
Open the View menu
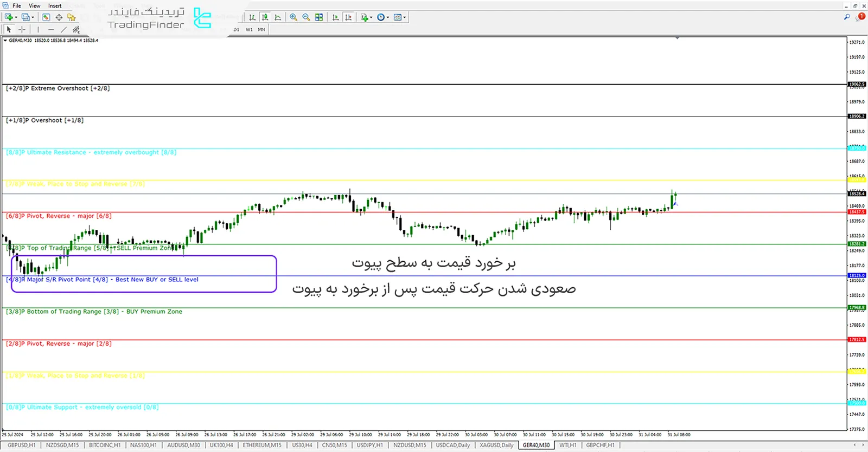coord(35,6)
